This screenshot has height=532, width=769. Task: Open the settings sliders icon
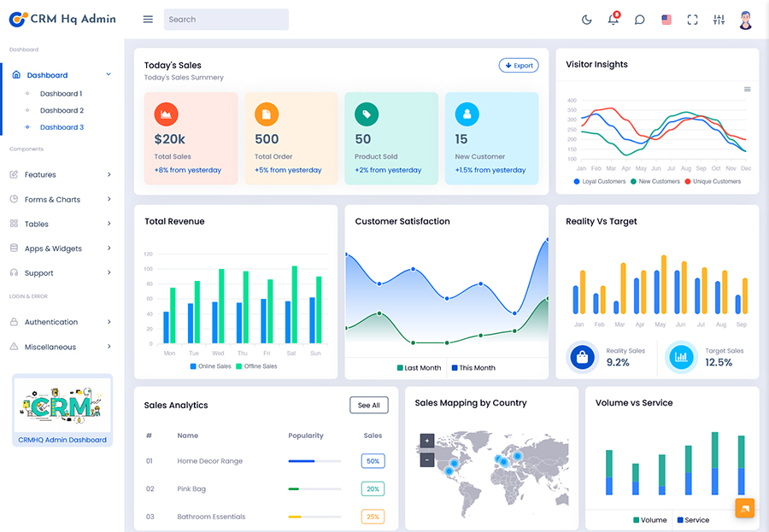[719, 20]
